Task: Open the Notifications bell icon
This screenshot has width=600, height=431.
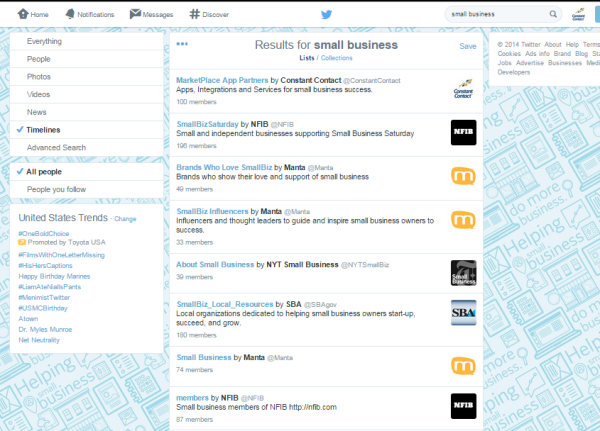Action: tap(70, 14)
